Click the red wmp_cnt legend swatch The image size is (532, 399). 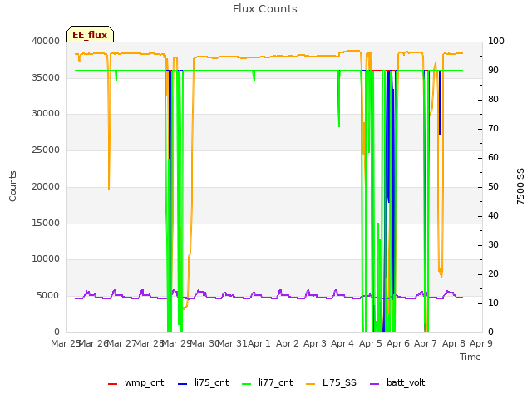click(112, 384)
